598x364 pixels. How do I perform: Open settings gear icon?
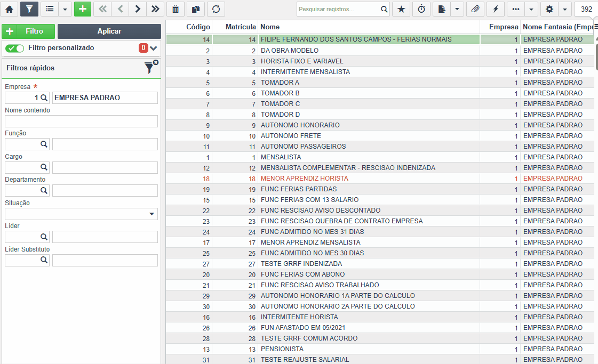click(549, 9)
